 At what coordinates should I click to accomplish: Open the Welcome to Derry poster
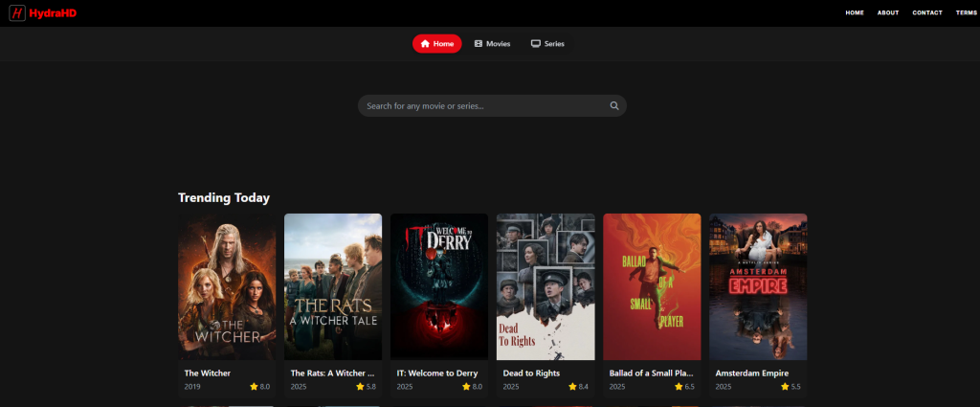tap(439, 287)
